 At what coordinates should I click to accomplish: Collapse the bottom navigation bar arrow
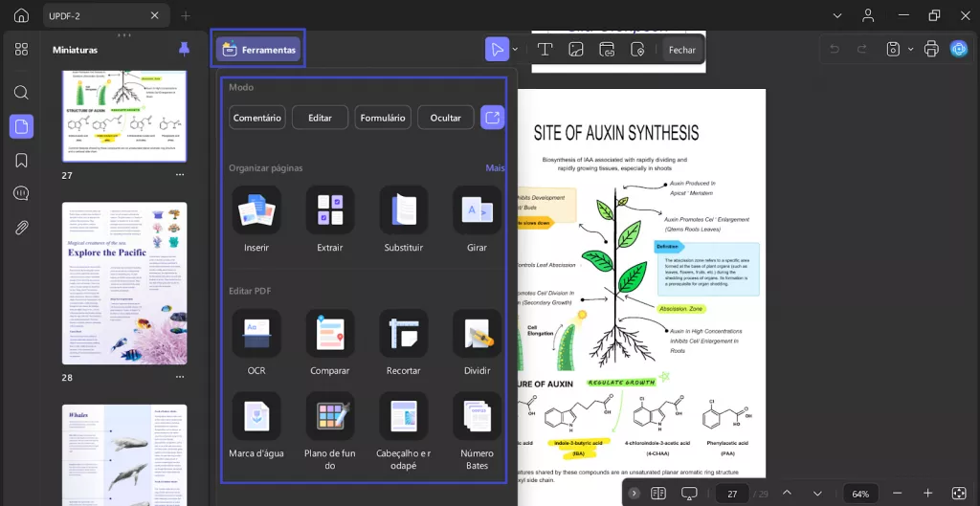pyautogui.click(x=634, y=494)
